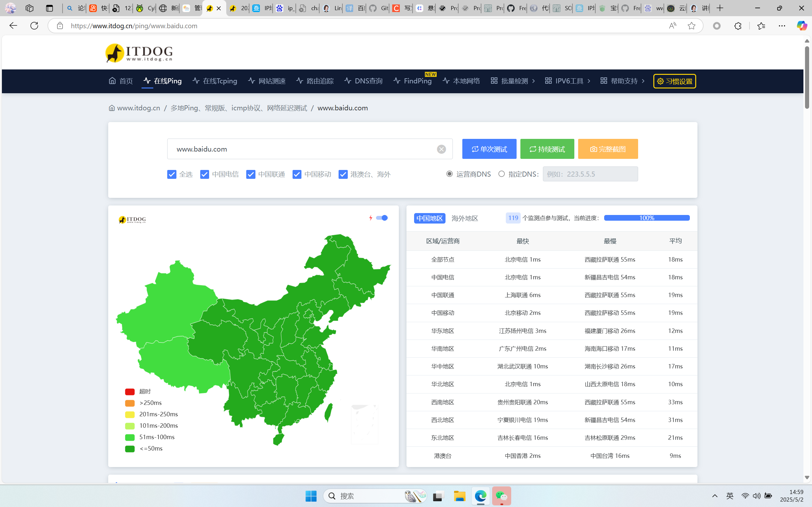Click the 持续测试 button
Screen dimensions: 812x507
[x=547, y=149]
